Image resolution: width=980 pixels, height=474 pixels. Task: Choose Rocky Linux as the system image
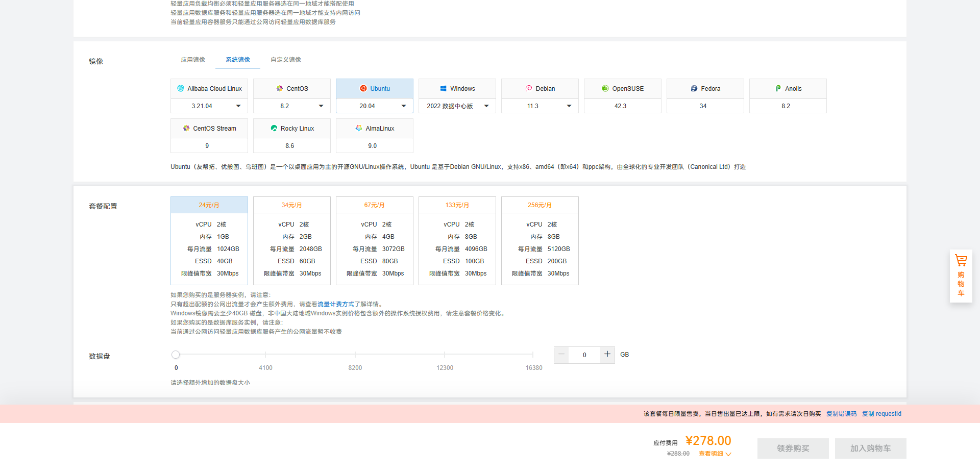point(292,128)
